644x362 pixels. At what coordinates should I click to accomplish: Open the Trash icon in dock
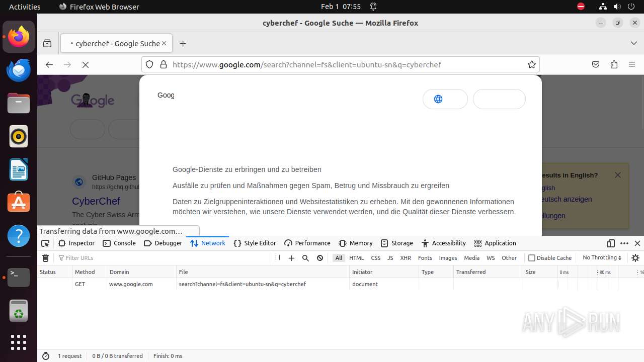click(19, 310)
